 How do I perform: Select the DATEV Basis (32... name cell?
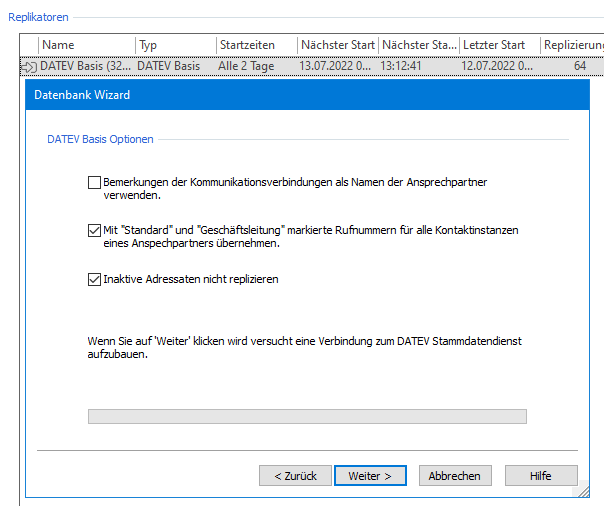(x=85, y=66)
